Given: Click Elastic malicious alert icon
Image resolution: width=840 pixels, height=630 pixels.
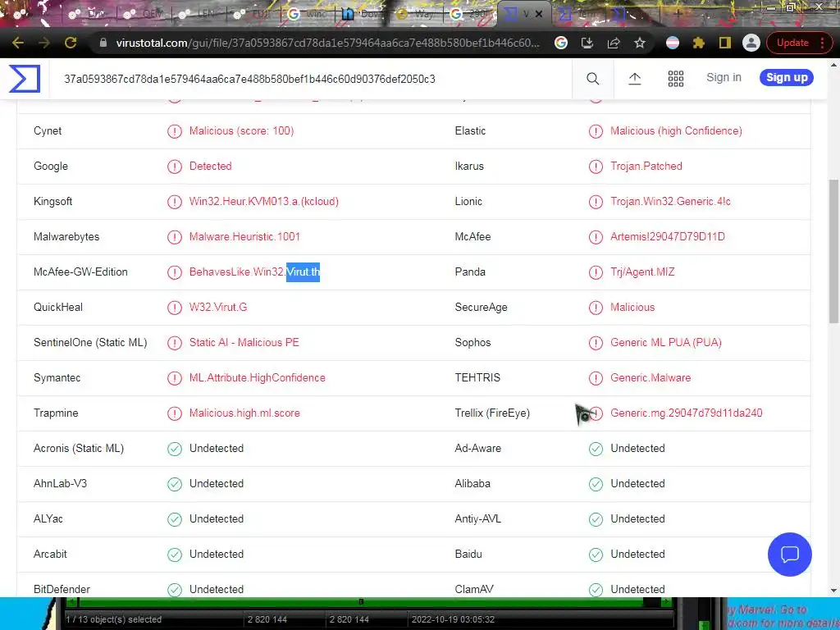Looking at the screenshot, I should point(596,131).
